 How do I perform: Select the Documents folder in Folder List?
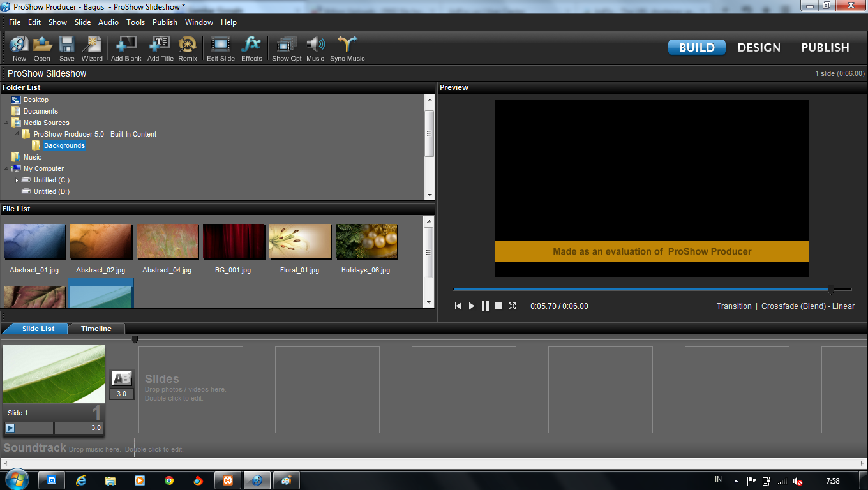tap(40, 111)
